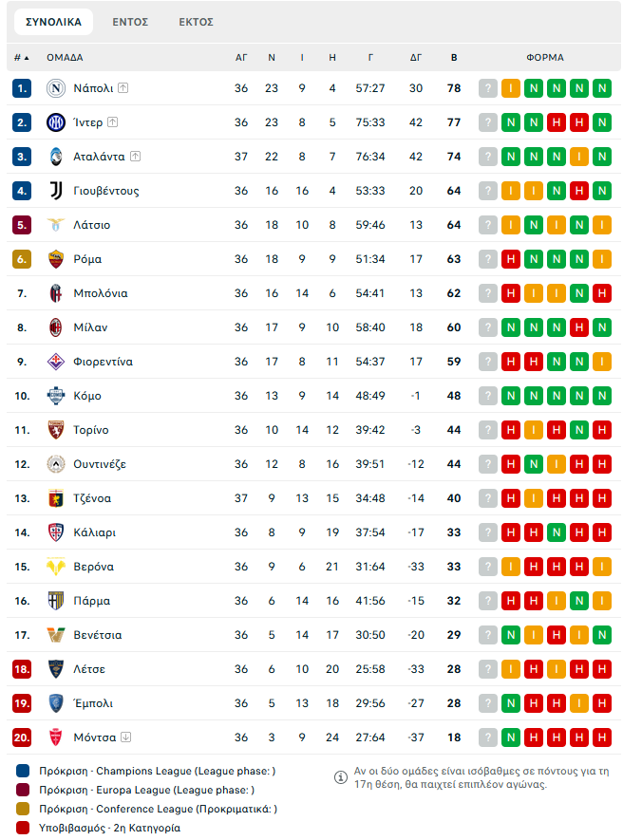Click the blue Champions League legend swatch
The image size is (623, 840).
[x=23, y=771]
